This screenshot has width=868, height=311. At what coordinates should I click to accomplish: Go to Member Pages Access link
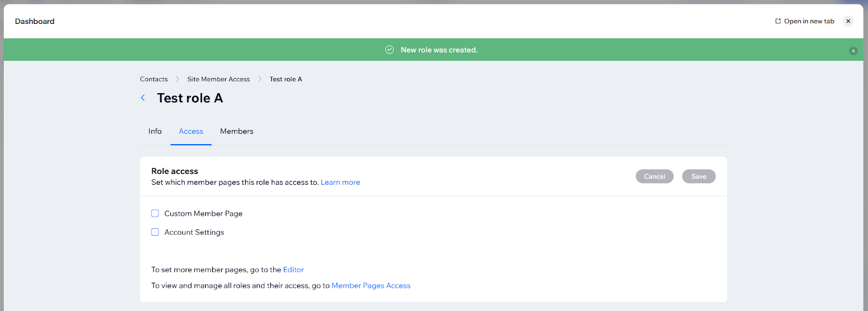tap(371, 286)
